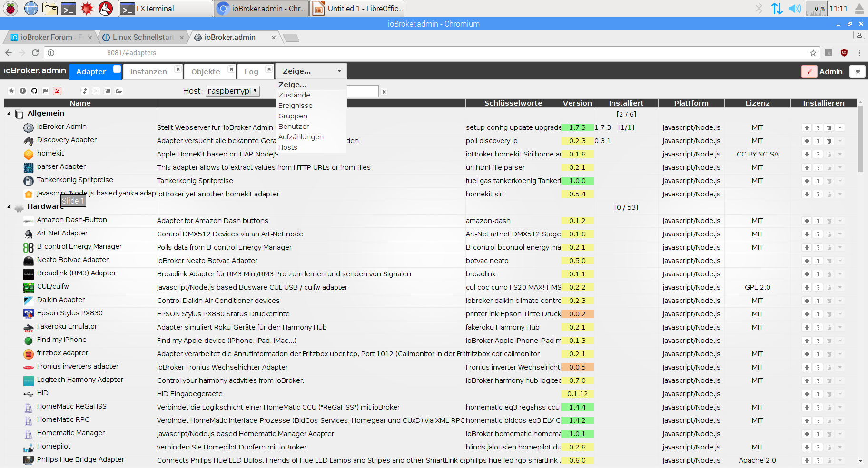
Task: Open help for Daikin Adapter
Action: coord(818,301)
